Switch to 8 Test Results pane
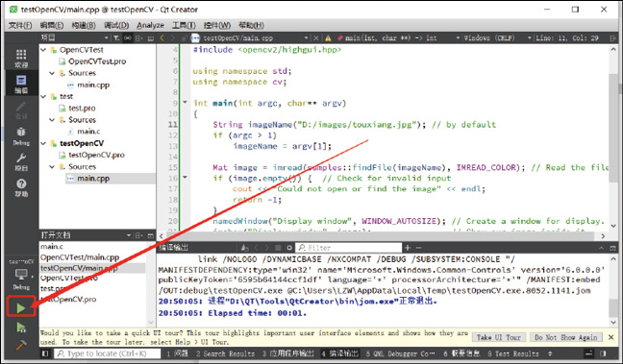 click(x=513, y=353)
